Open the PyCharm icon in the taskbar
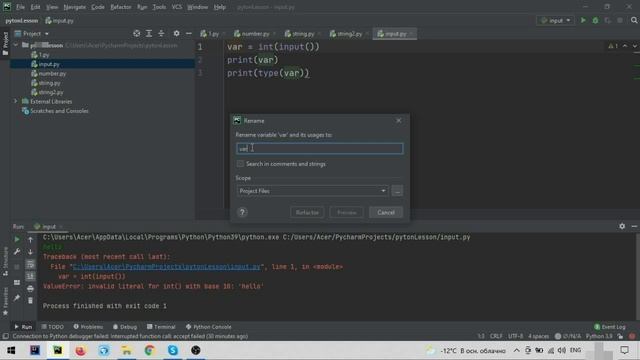This screenshot has height=360, width=640. (58, 350)
